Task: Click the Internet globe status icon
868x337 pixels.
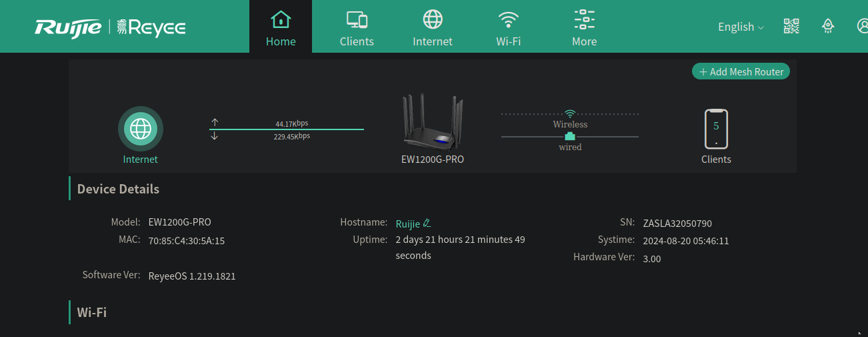Action: tap(141, 128)
